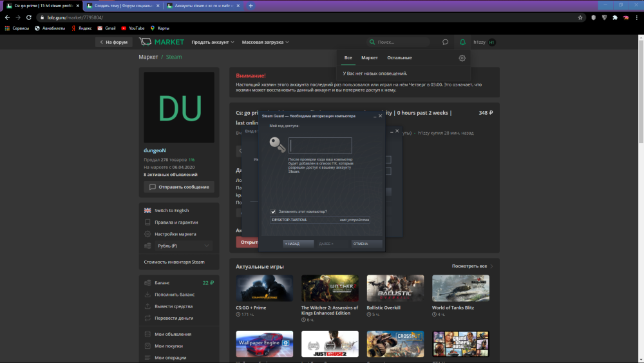Select the Все notifications tab
Image resolution: width=644 pixels, height=363 pixels.
click(348, 57)
